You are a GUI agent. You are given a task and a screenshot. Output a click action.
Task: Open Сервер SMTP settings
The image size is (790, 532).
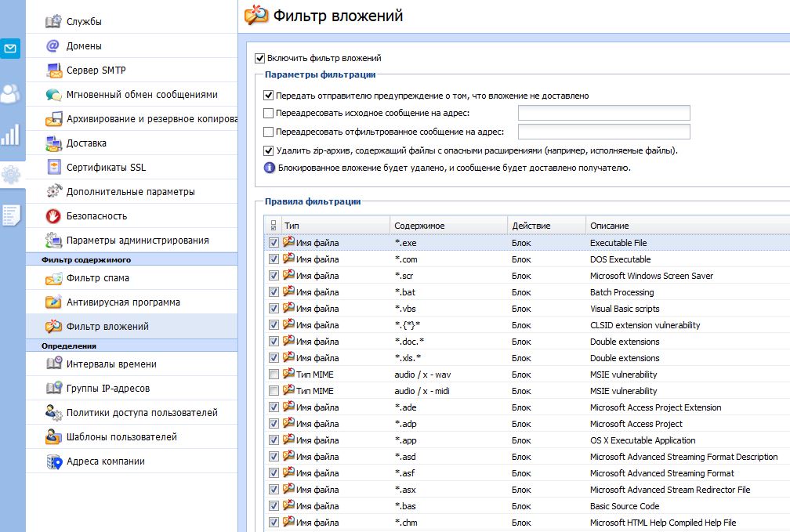coord(96,70)
